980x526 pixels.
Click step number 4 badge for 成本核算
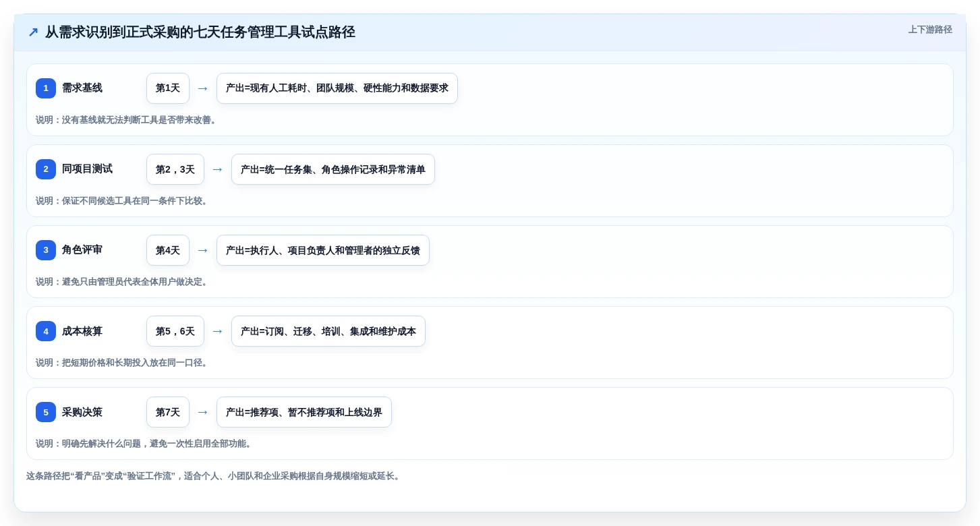click(46, 331)
